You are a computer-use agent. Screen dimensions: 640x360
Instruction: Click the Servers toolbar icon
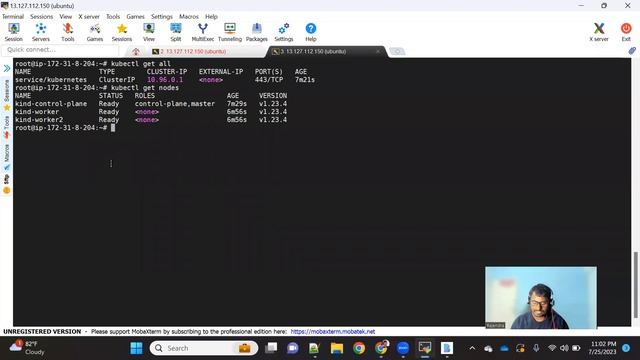point(41,32)
